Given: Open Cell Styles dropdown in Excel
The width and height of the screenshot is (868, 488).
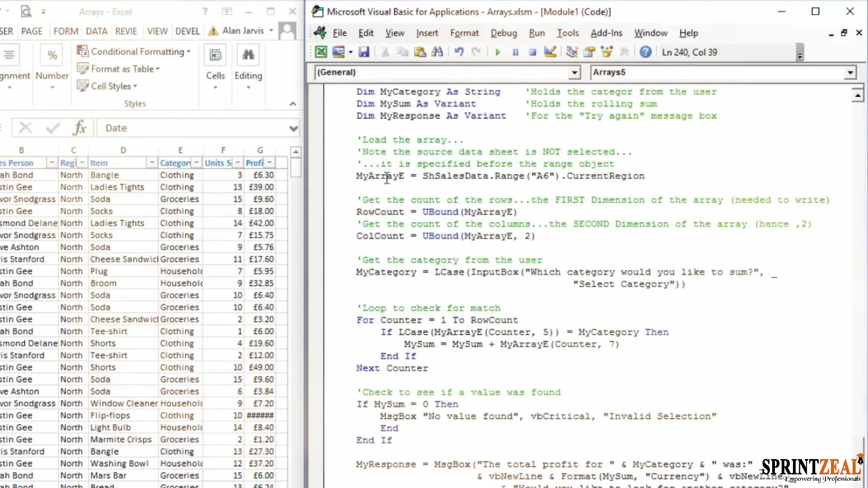Looking at the screenshot, I should pyautogui.click(x=107, y=86).
